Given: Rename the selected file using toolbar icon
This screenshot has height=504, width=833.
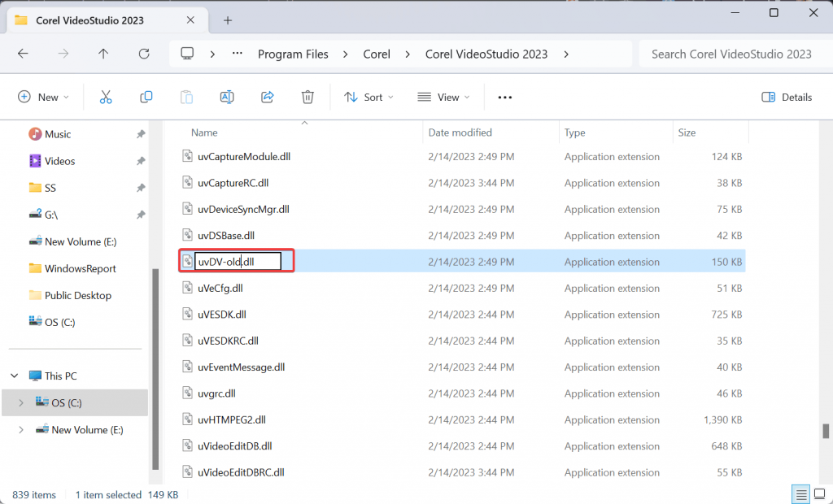Looking at the screenshot, I should point(227,97).
